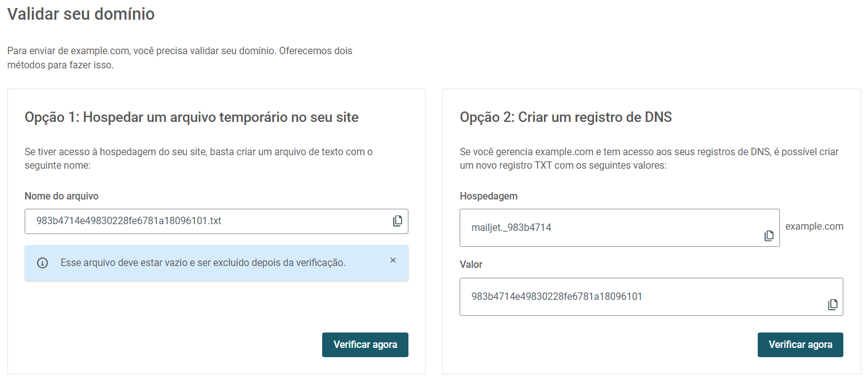Click the Hospedagem label
Screen dimensions: 868x383
pyautogui.click(x=489, y=196)
